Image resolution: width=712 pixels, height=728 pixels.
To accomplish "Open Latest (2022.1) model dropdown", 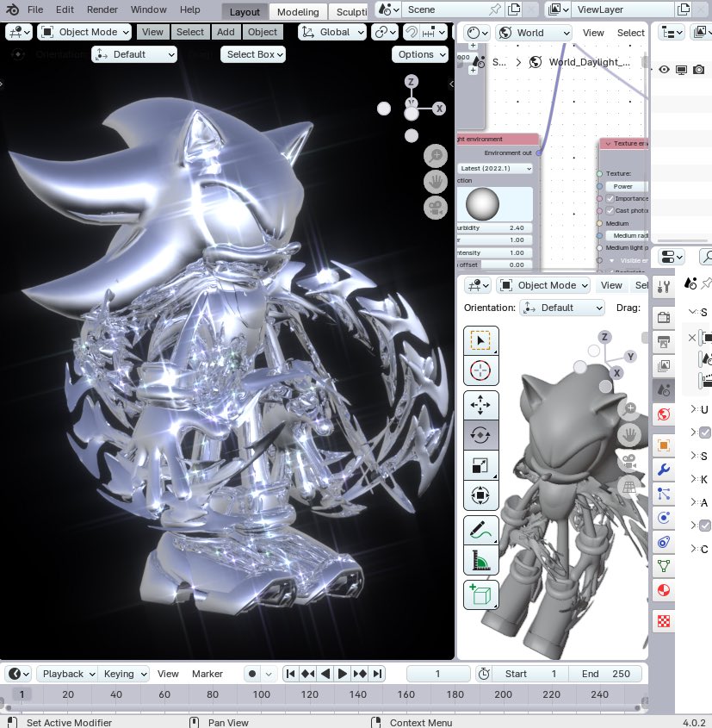I will 495,168.
